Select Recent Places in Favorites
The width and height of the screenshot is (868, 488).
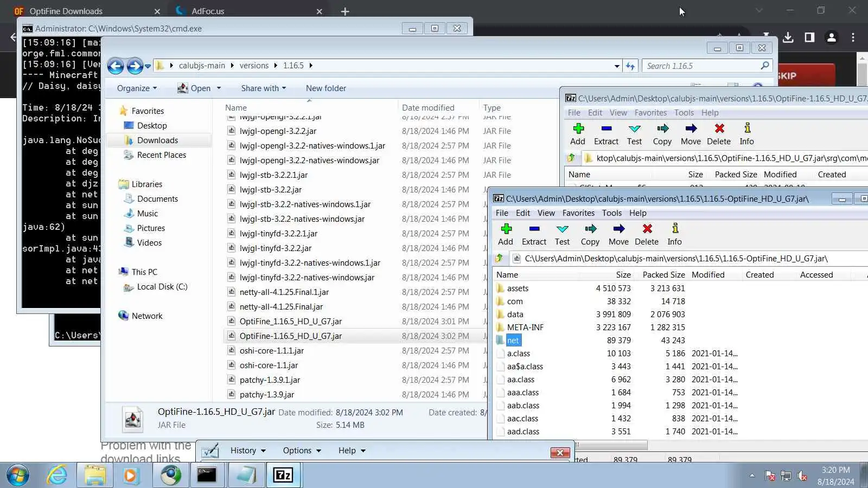[161, 155]
